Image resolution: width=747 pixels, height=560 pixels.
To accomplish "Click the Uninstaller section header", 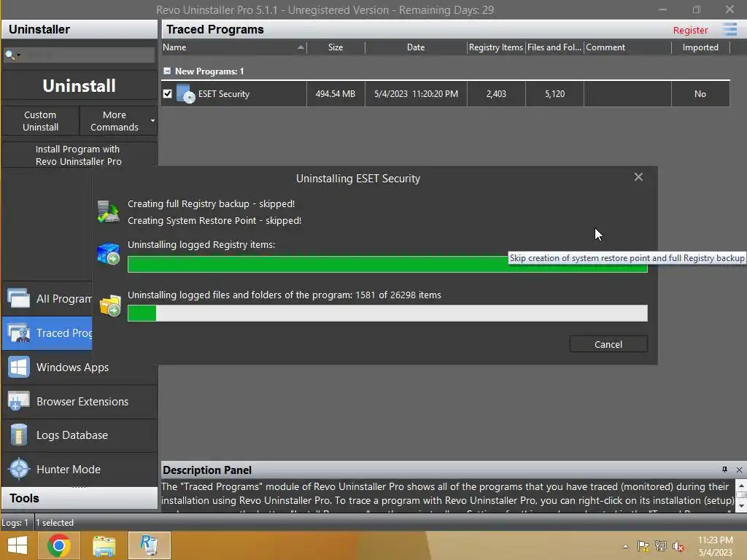I will coord(80,29).
